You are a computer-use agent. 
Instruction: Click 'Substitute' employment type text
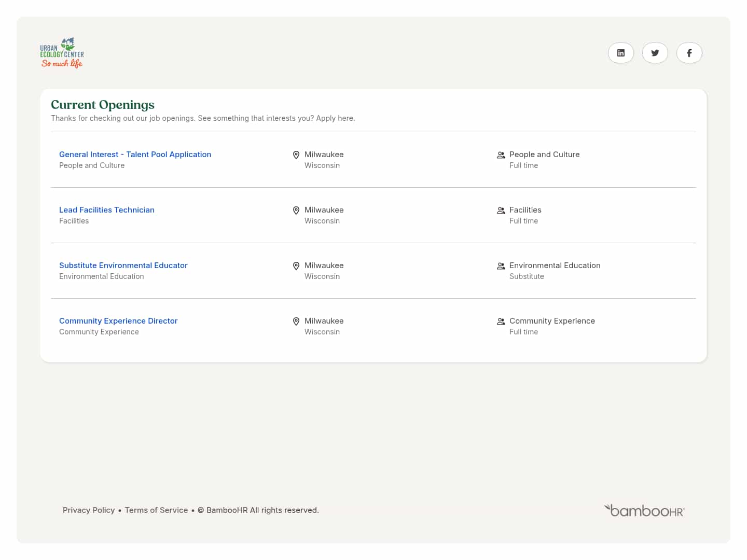pos(527,276)
